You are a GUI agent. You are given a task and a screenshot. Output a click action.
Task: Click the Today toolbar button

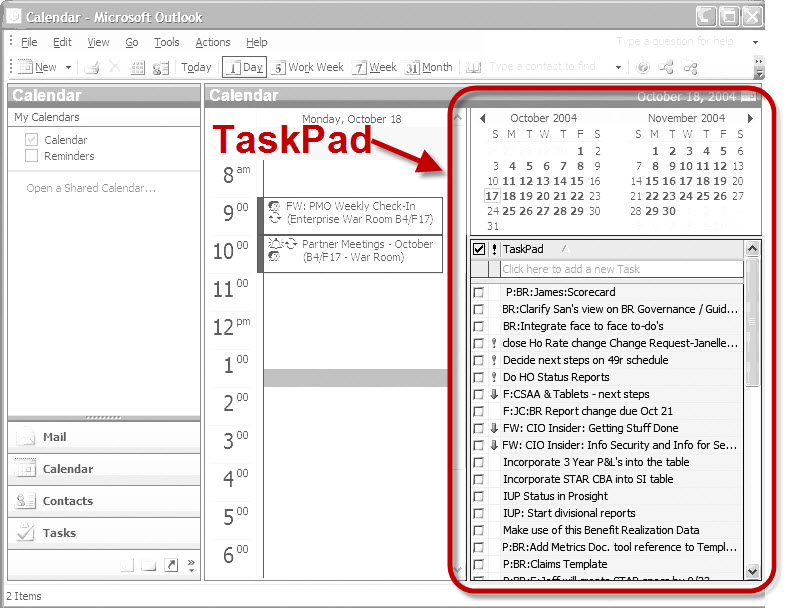[196, 68]
